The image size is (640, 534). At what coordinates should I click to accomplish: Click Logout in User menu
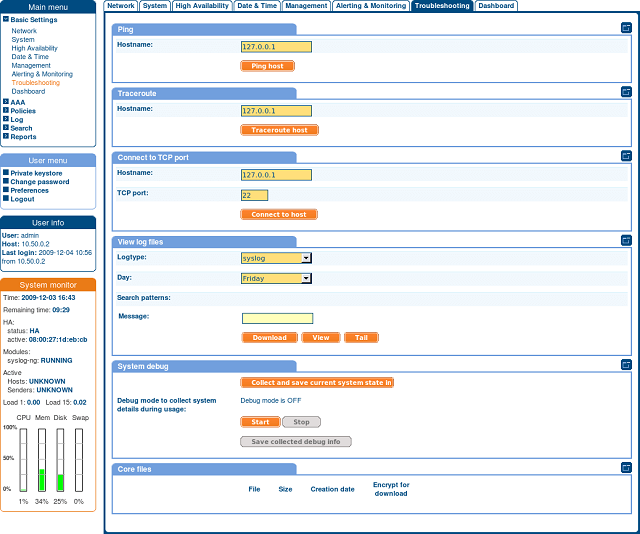click(22, 199)
